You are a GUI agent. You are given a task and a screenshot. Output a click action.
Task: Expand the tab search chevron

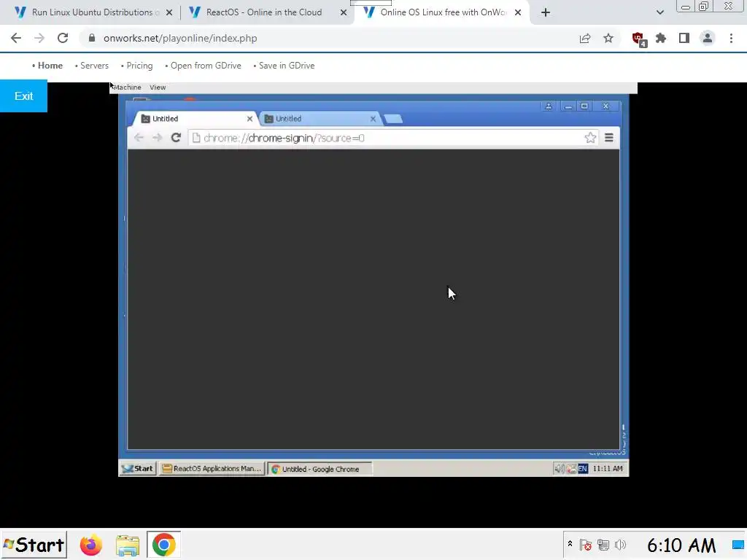point(659,12)
